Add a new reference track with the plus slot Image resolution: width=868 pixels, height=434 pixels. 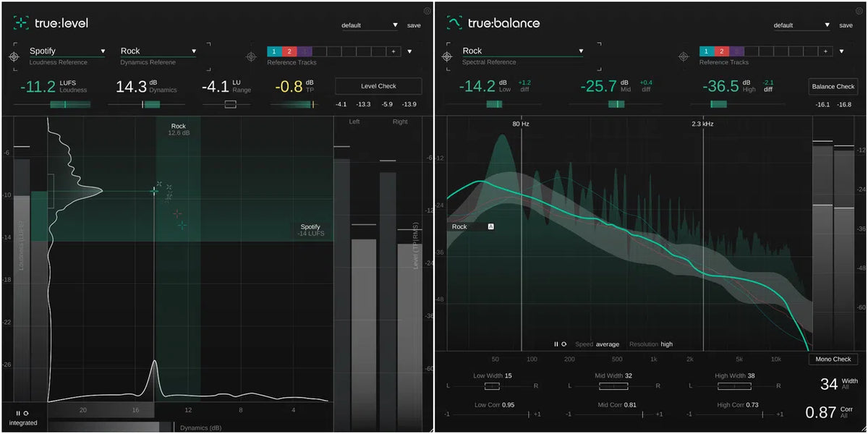coord(394,51)
